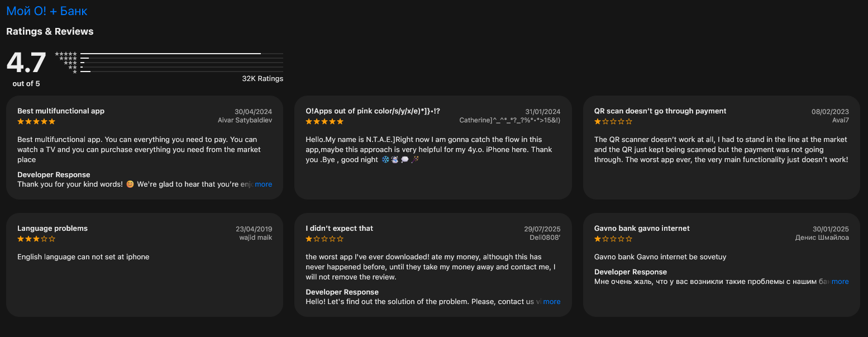Click the Ratings & Reviews heading
The image size is (868, 337).
[50, 31]
